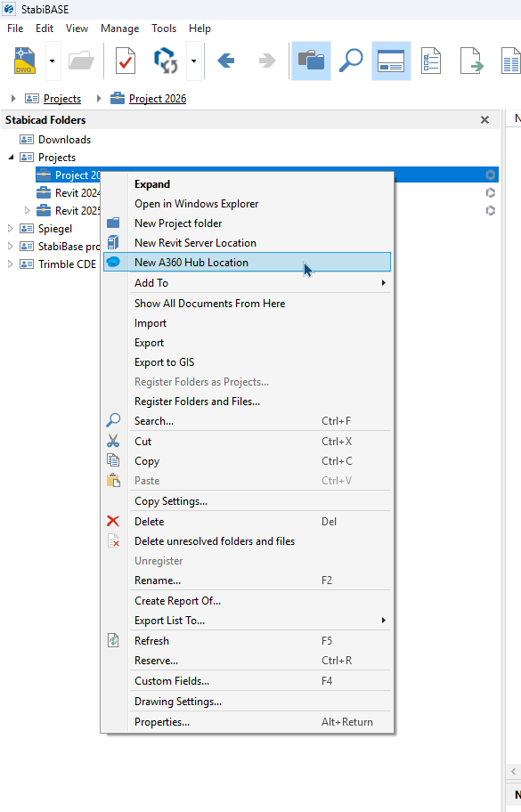Expand the Trimble CDE tree node
521x812 pixels.
click(11, 264)
